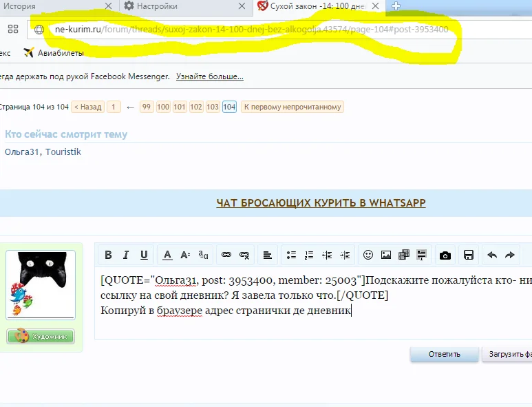
Task: Undo last edit in editor
Action: pos(492,255)
